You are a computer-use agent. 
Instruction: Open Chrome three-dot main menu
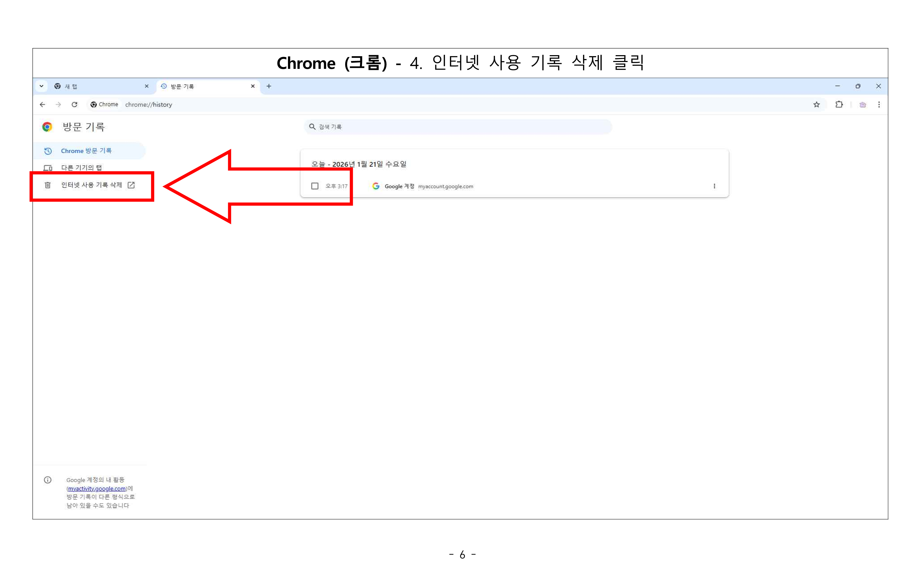pos(879,104)
